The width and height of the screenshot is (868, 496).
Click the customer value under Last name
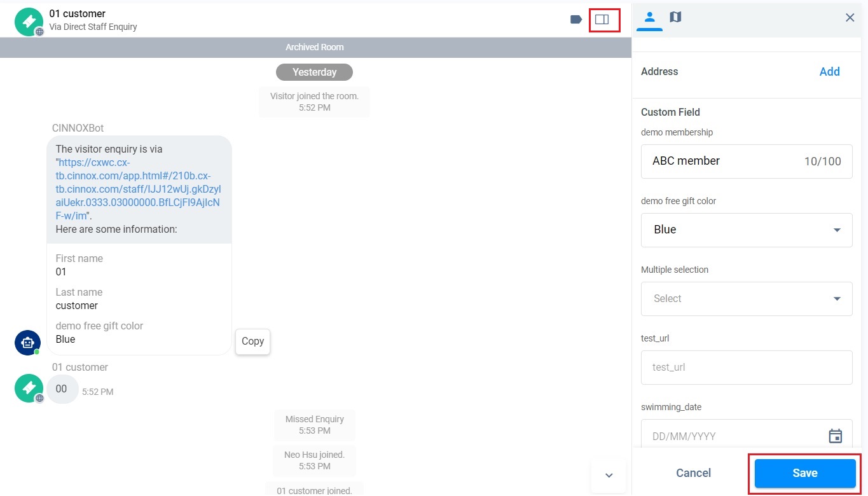coord(77,305)
